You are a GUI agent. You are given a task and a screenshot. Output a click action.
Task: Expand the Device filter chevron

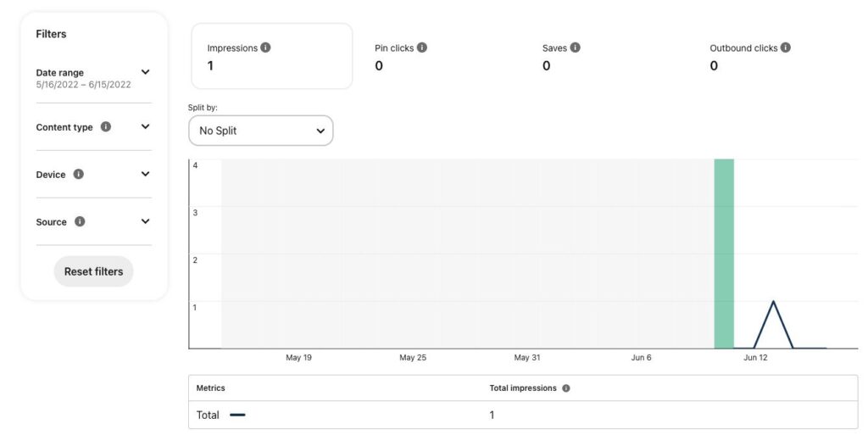145,175
